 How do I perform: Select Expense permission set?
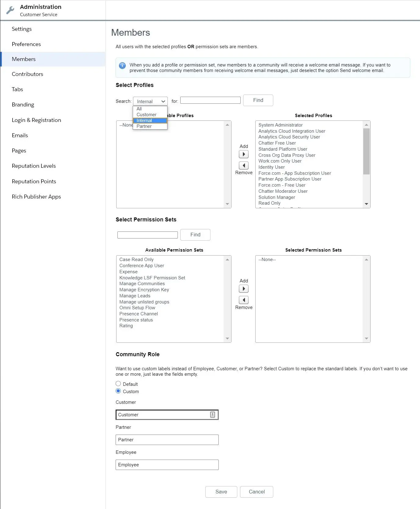click(128, 272)
